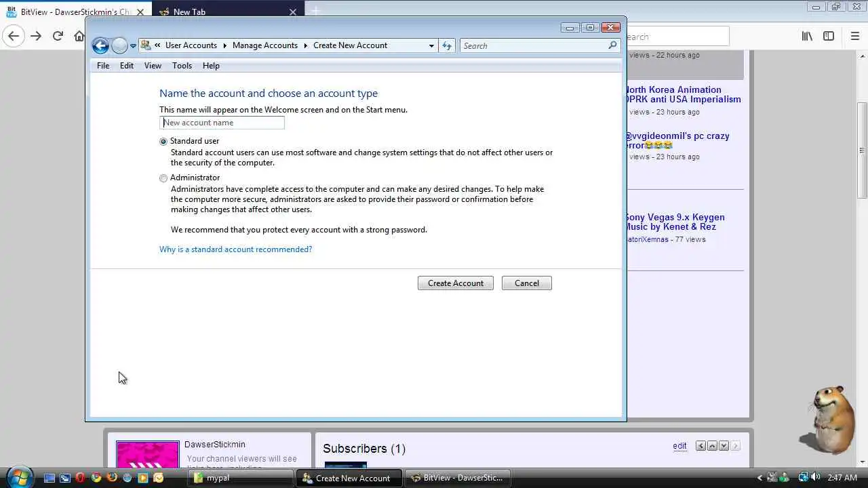Screen dimensions: 868x488
Task: Click browser Back arrow button
Action: tap(14, 37)
